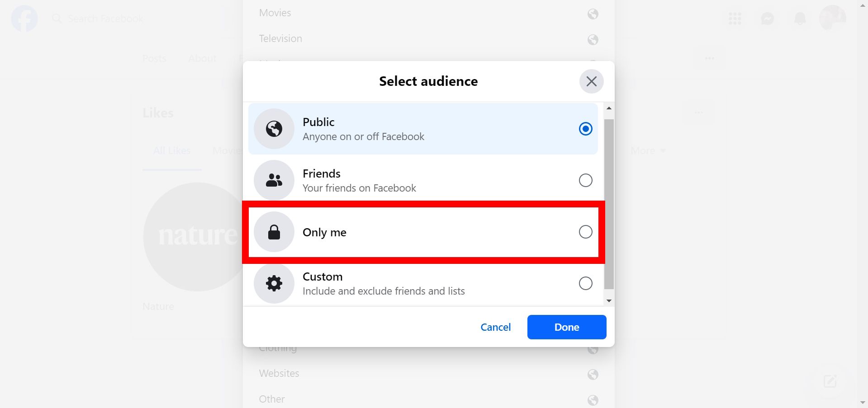Viewport: 868px width, 408px height.
Task: Confirm the audience with Done
Action: click(566, 327)
